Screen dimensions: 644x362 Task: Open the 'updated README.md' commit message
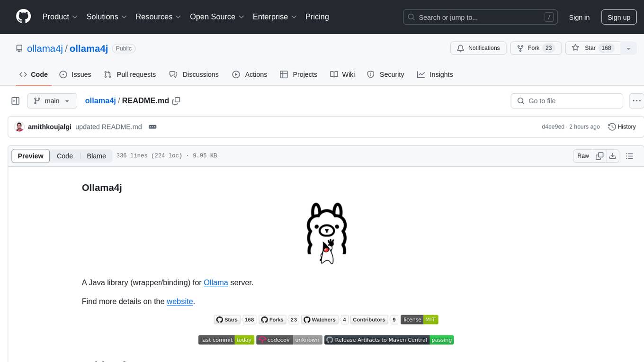coord(108,127)
